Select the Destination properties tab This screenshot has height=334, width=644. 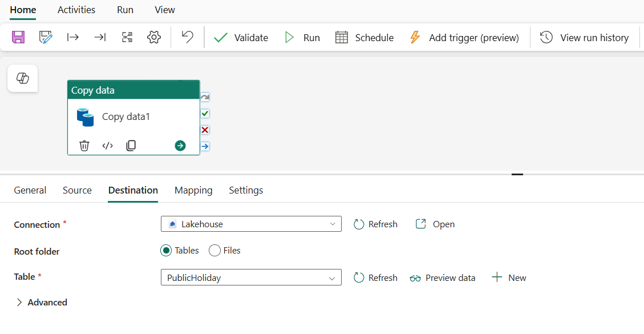(x=133, y=190)
